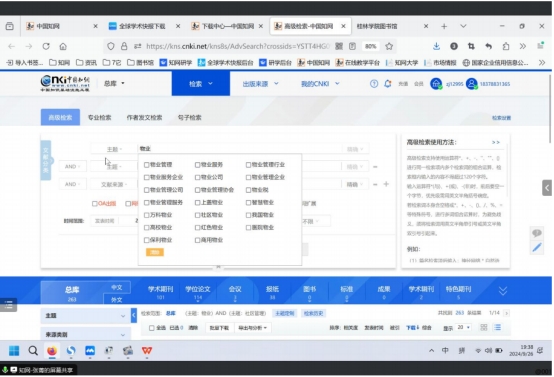Select the 报纸 results tab
Viewport: 554px width, 377px height.
coord(272,293)
